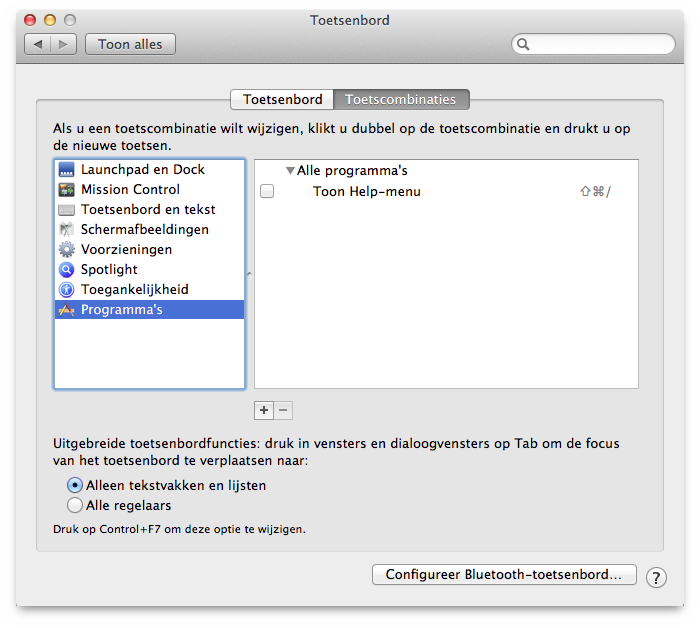Go back with the left arrow button

click(x=38, y=44)
